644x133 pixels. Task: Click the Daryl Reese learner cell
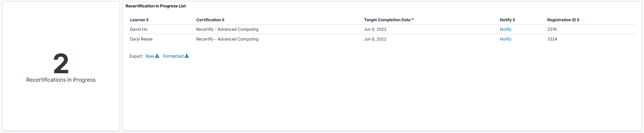(x=141, y=39)
